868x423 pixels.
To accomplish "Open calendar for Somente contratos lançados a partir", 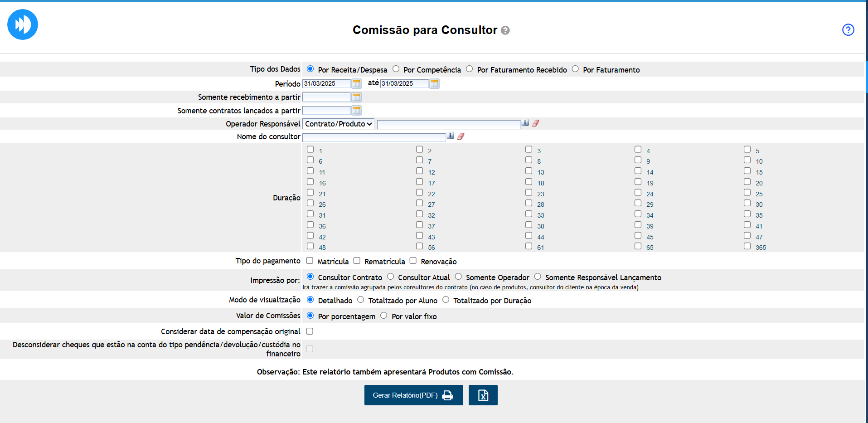I will click(x=357, y=110).
